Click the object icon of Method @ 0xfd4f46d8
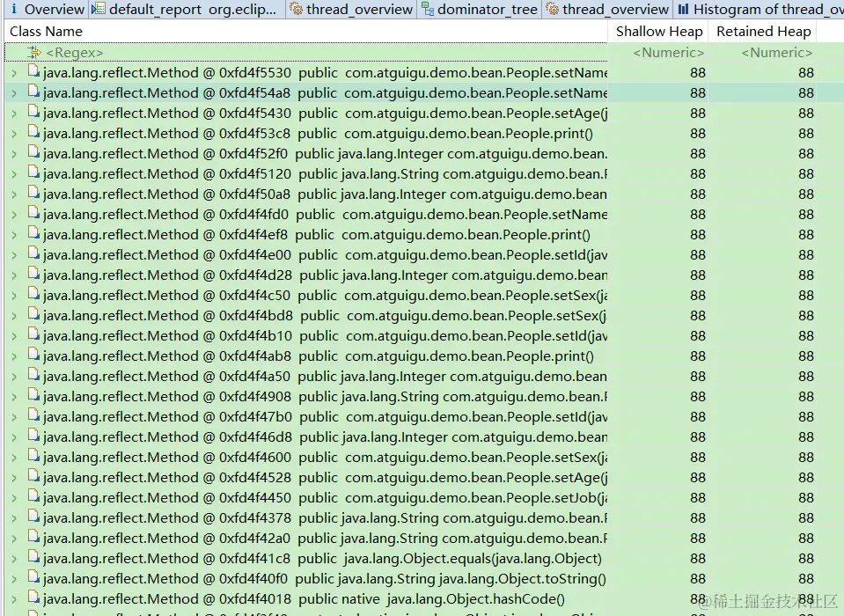The image size is (844, 616). (x=34, y=436)
